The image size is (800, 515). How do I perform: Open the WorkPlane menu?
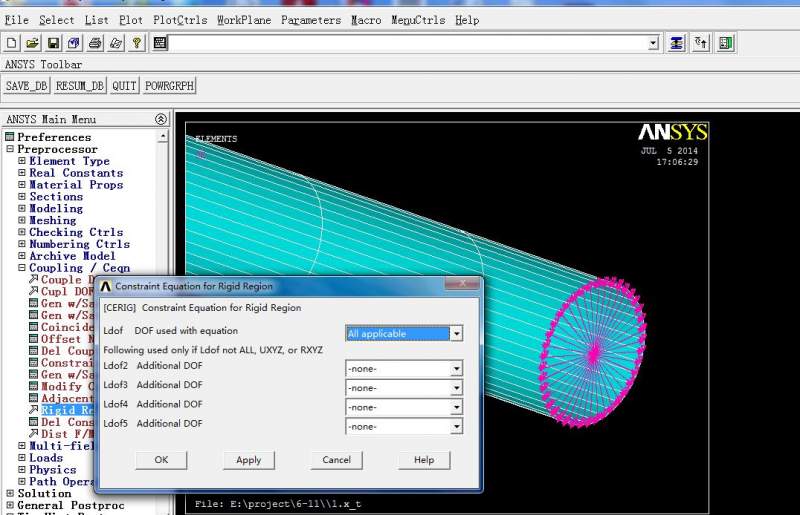(x=244, y=20)
